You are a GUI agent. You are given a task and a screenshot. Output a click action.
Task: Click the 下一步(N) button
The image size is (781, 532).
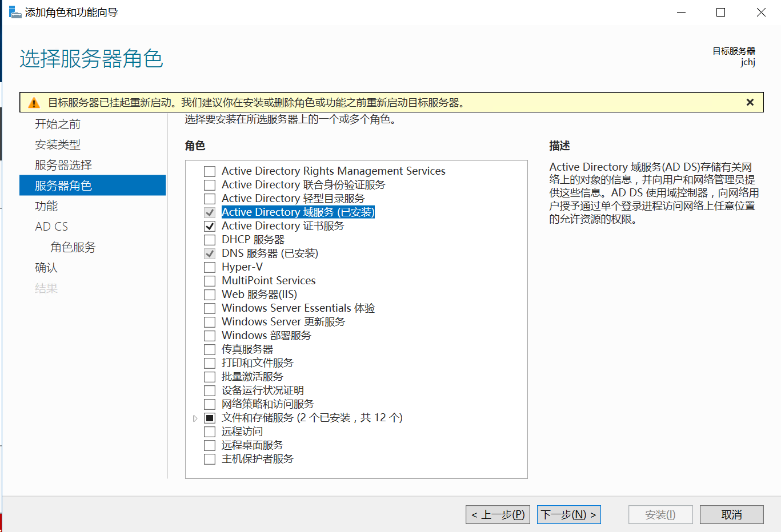click(x=568, y=515)
